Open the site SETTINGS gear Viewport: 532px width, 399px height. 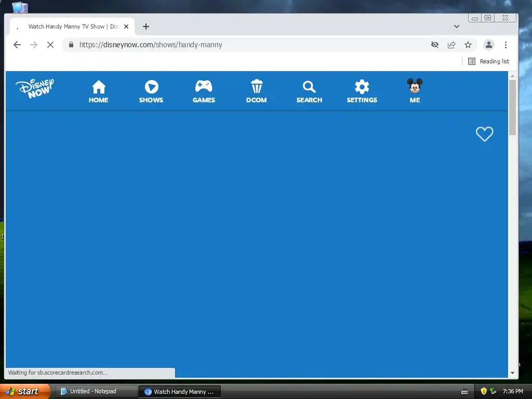(362, 91)
